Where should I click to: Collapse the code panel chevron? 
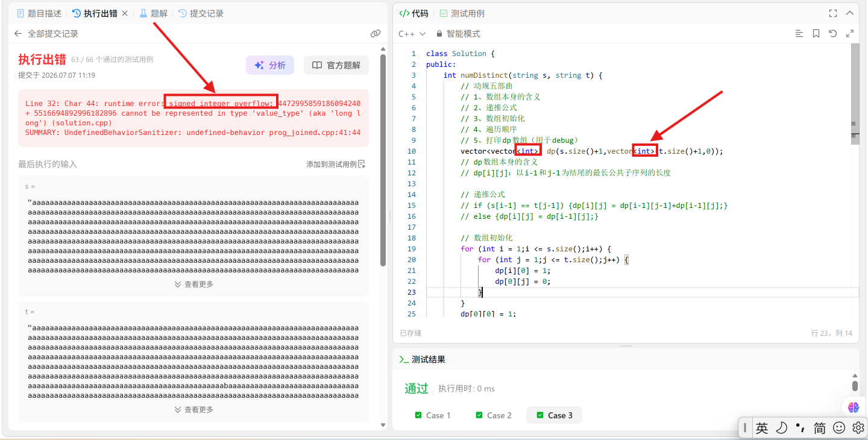pos(850,13)
